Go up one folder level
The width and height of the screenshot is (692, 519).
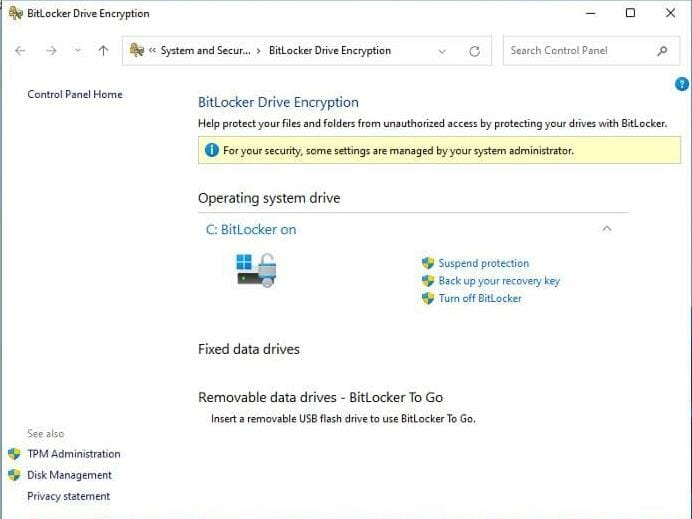click(103, 51)
